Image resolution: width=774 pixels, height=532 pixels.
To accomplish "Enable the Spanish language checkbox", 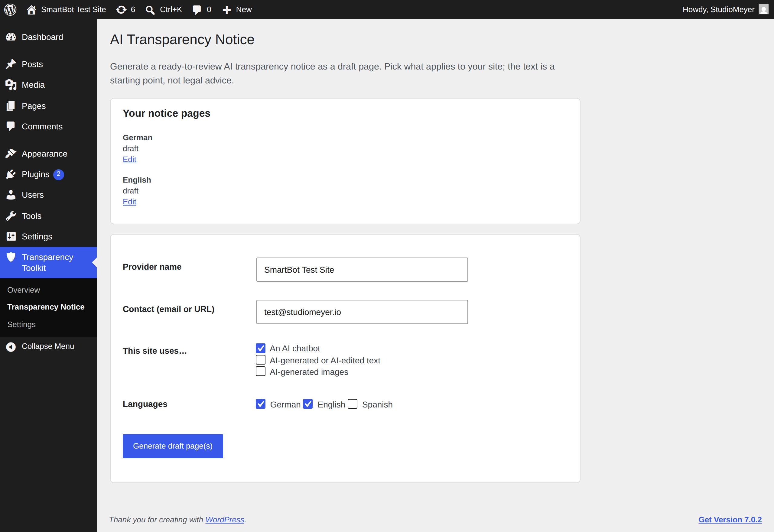I will [x=353, y=404].
